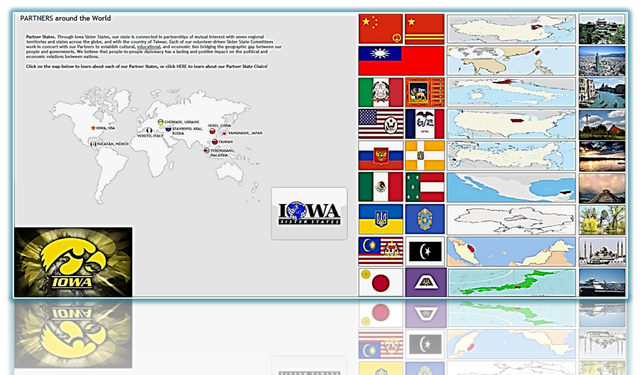This screenshot has width=640, height=375.
Task: Select the Hebei, China flag marker
Action: (212, 131)
